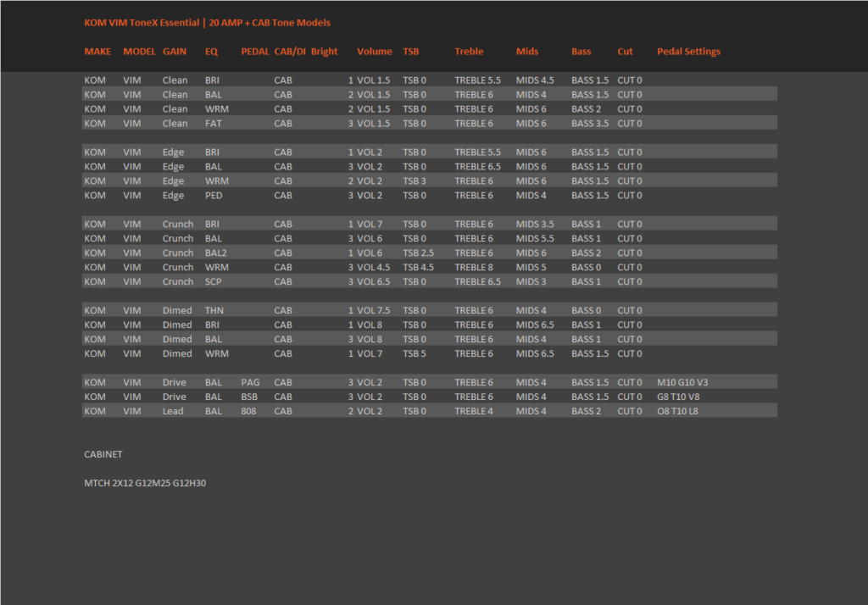
Task: Click the title KOM VIM ToneX Essential
Action: point(142,23)
